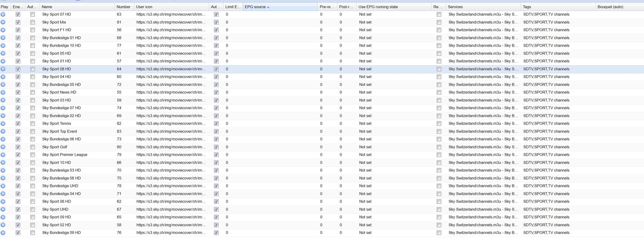
Task: Click the Services cell of Sky Bundesliga 07 HD
Action: [x=483, y=108]
